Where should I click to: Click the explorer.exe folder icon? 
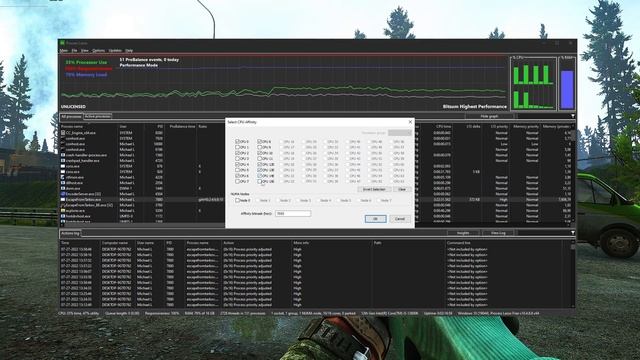click(x=63, y=211)
